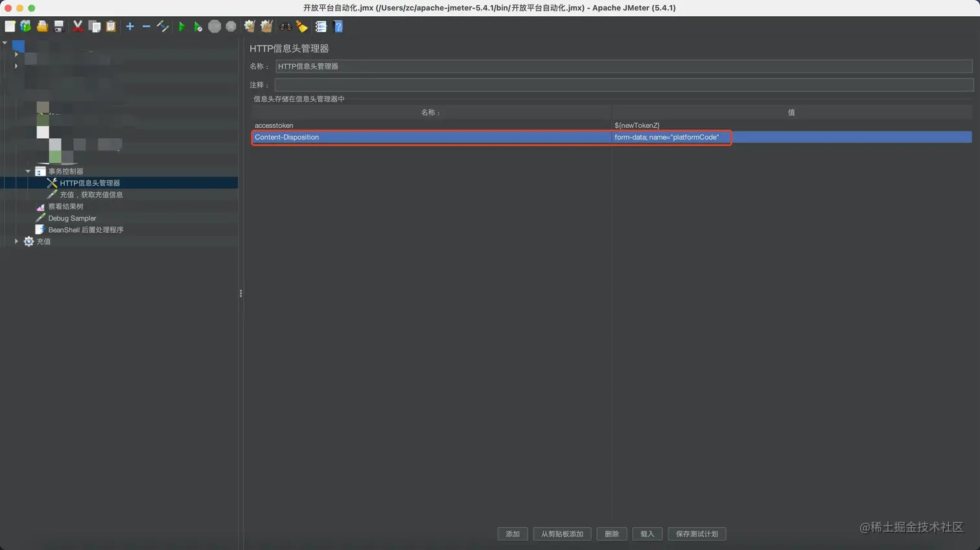Create a new test plan from toolbar
980x550 pixels.
[10, 27]
